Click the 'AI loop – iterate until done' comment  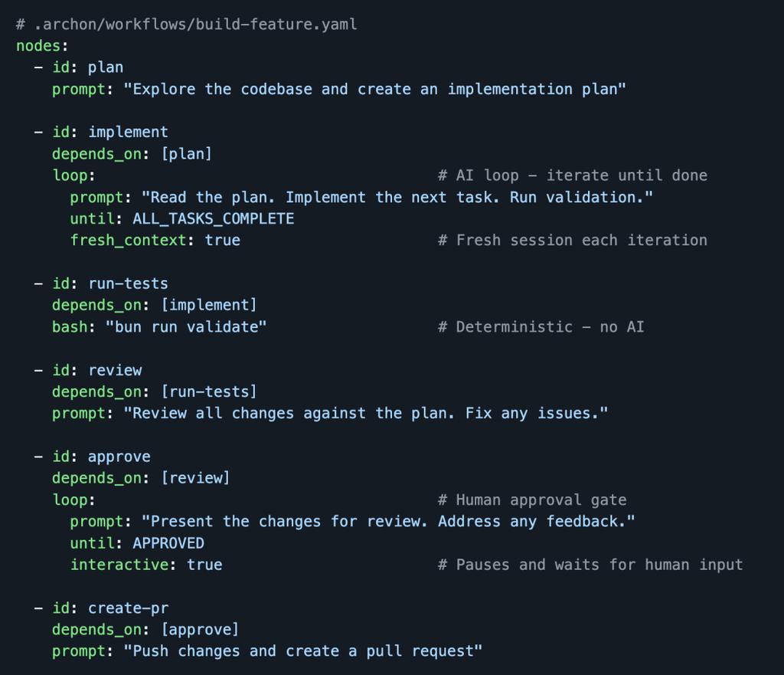(x=573, y=175)
